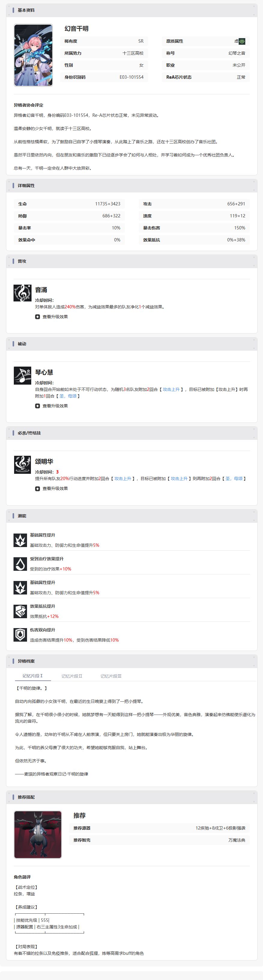Viewport: 263px width, 980px height.
Task: Open the 圣, 母颂 link in 琴心慧 description
Action: pyautogui.click(x=68, y=396)
